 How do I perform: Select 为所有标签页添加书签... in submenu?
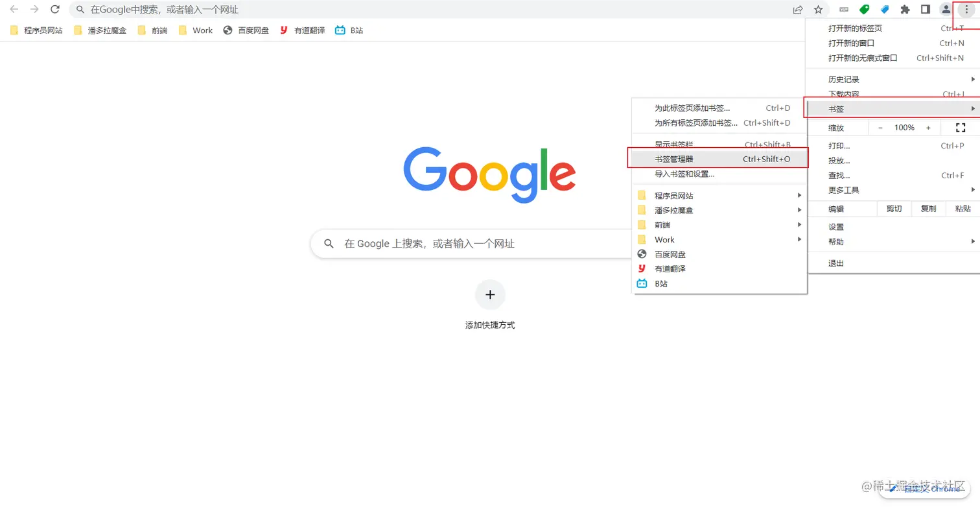tap(719, 123)
